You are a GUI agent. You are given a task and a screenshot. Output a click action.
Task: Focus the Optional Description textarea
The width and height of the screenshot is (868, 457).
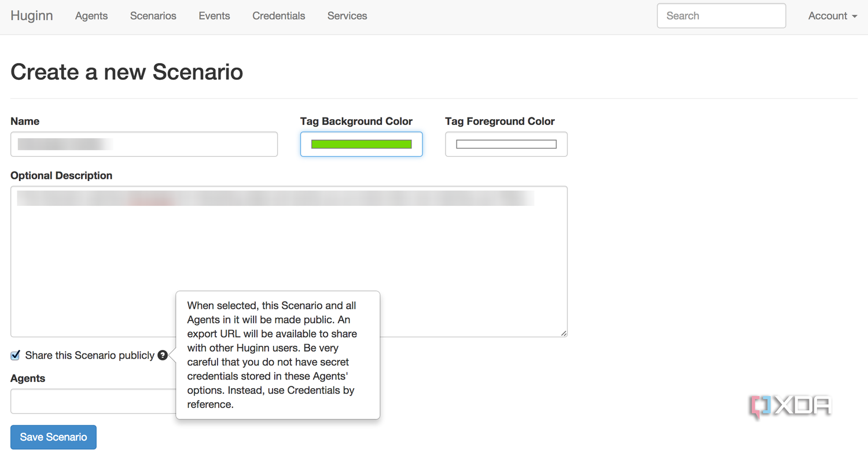tap(289, 261)
